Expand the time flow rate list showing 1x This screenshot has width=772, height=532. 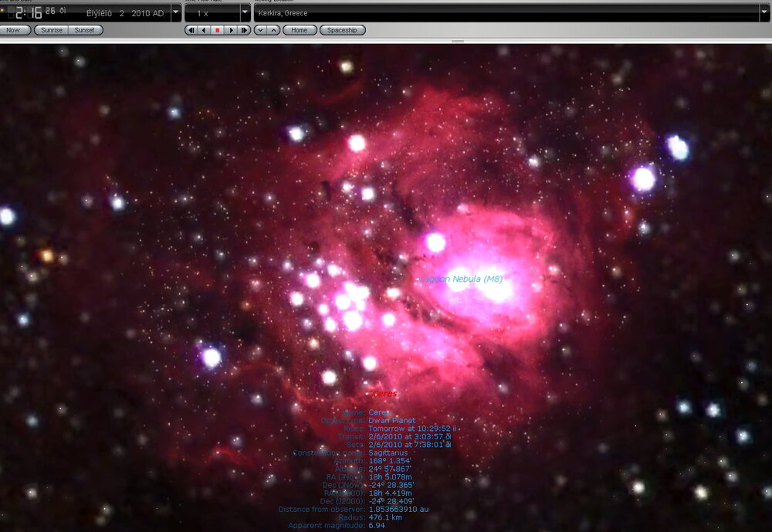point(245,11)
